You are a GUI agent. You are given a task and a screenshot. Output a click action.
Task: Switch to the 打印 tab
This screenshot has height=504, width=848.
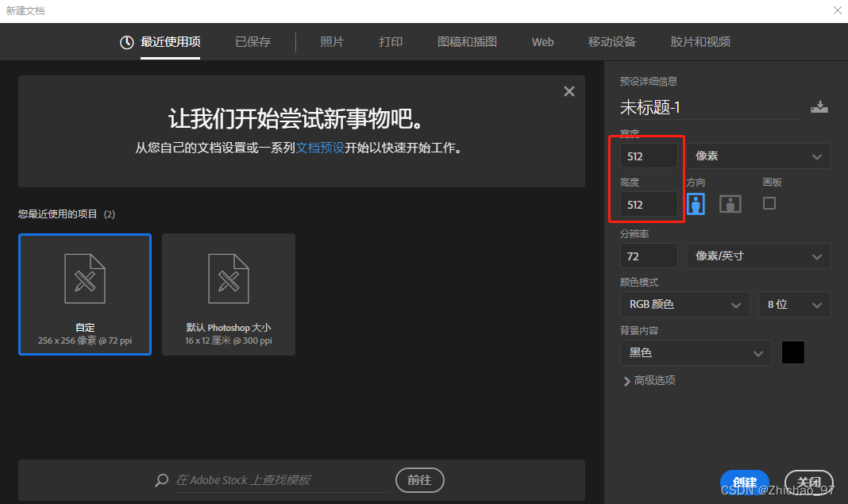click(x=391, y=42)
